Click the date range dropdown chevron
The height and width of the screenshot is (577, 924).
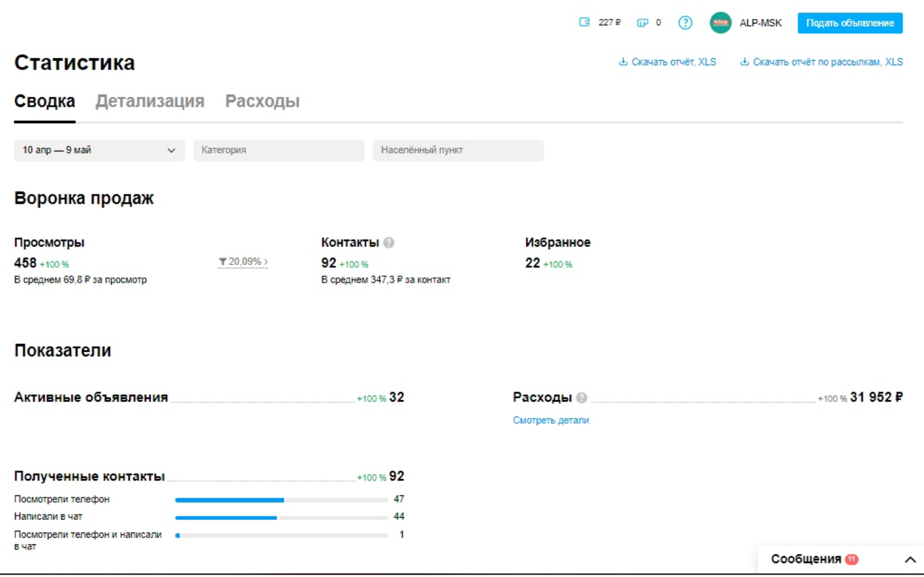(172, 150)
